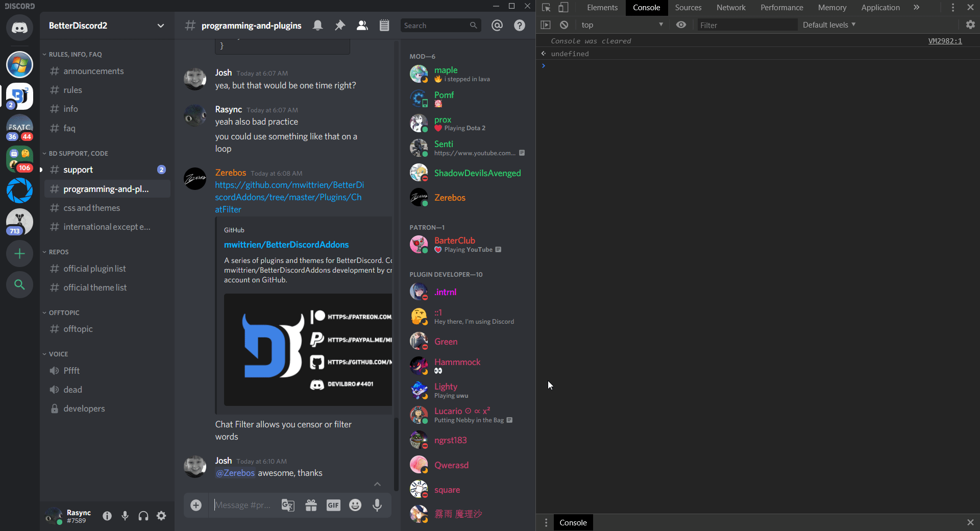Switch to the Network tab
Viewport: 980px width, 531px height.
(x=731, y=8)
